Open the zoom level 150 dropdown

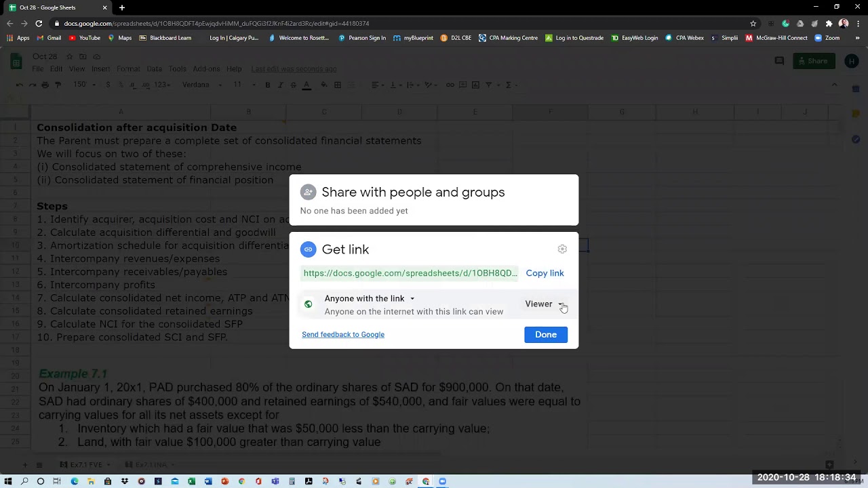point(85,85)
